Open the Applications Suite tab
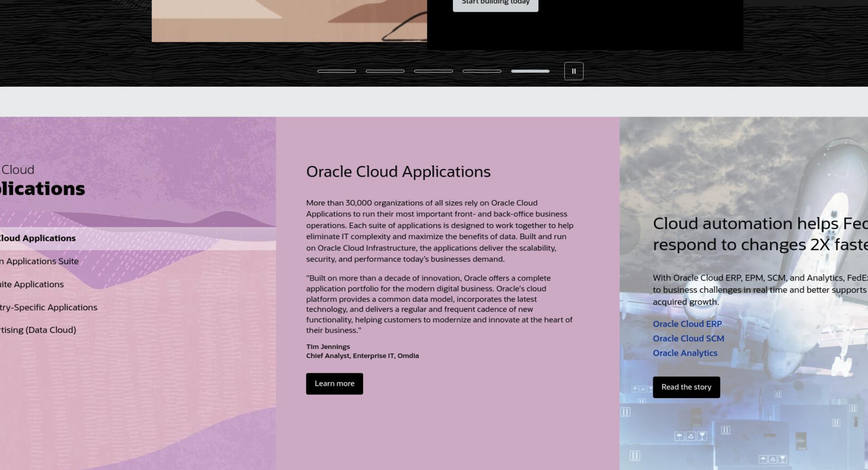The height and width of the screenshot is (470, 868). point(138,261)
